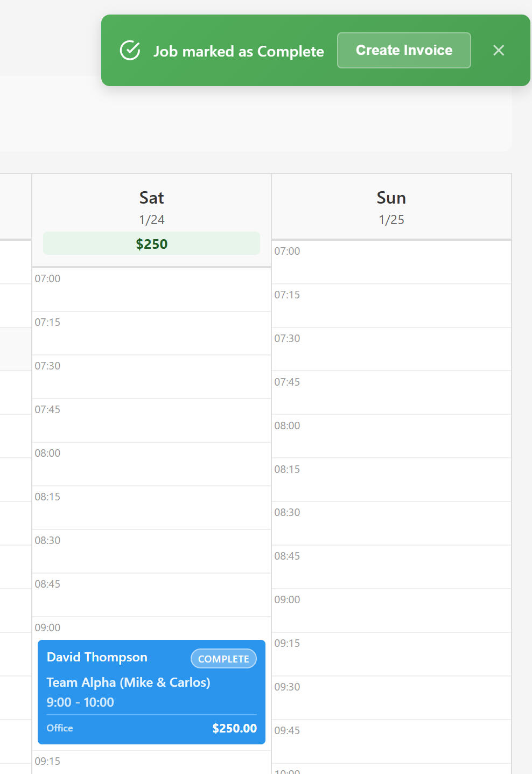The image size is (532, 774).
Task: Click the Office label on the job card
Action: [60, 728]
